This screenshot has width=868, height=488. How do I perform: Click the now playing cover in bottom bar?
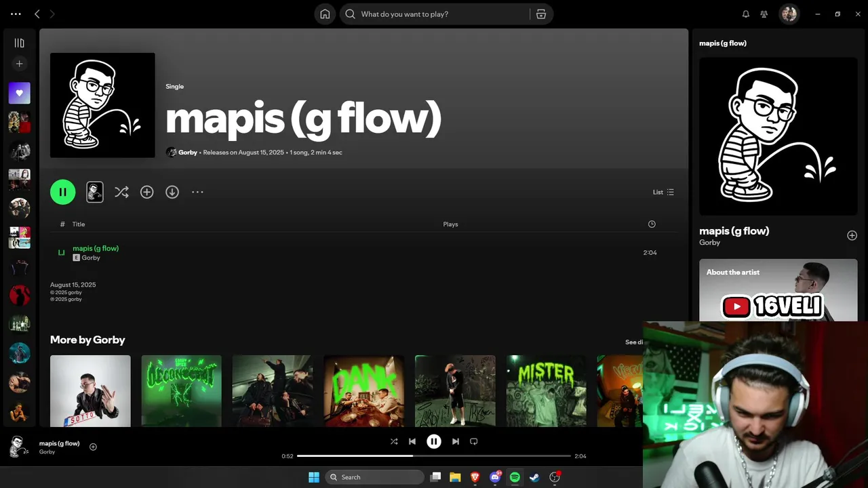18,447
